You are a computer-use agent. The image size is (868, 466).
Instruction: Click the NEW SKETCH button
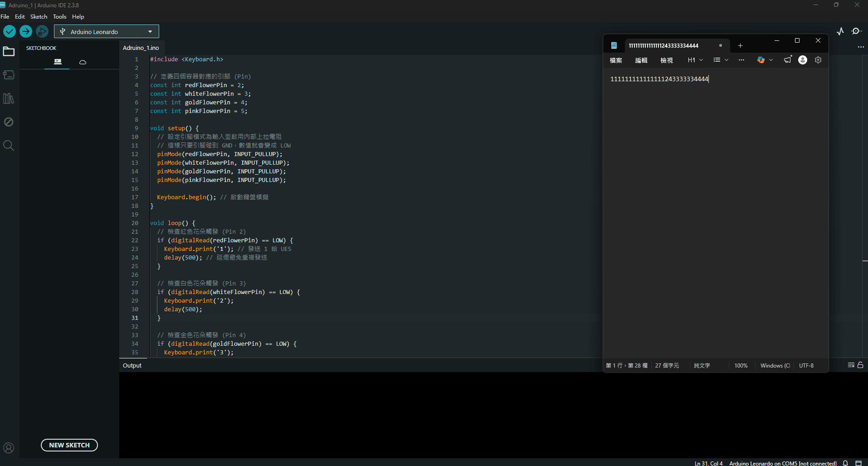(69, 445)
